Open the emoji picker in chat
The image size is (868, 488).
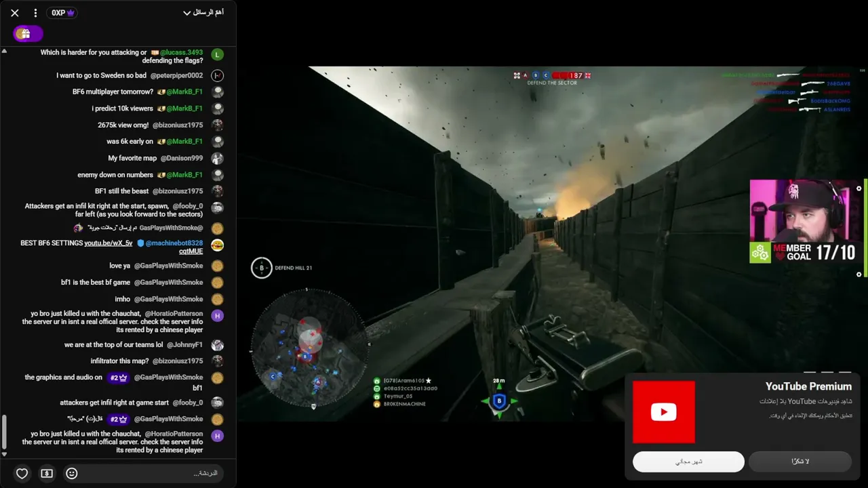click(72, 474)
